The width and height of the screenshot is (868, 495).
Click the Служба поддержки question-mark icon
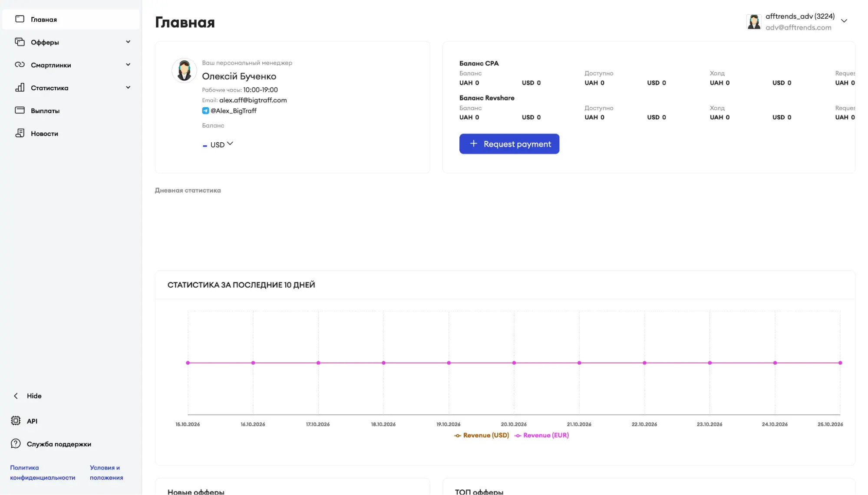click(16, 444)
